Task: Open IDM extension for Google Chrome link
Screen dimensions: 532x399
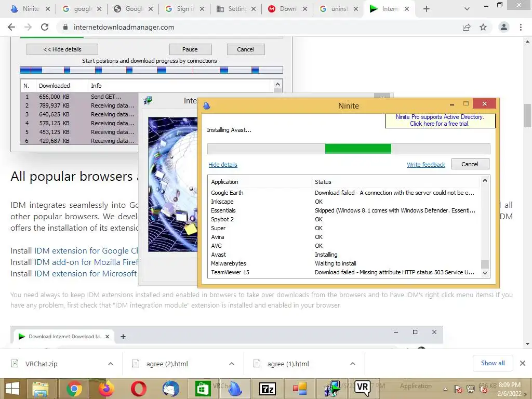Action: [86, 251]
